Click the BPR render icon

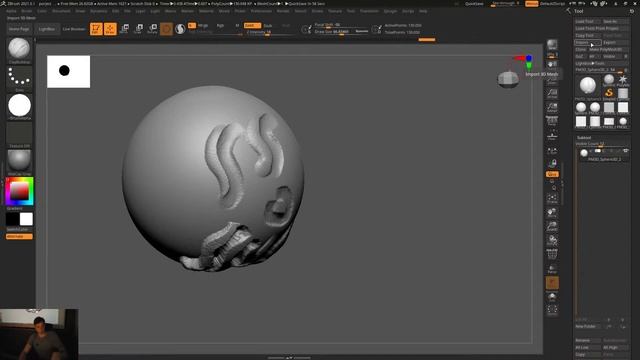pyautogui.click(x=552, y=44)
